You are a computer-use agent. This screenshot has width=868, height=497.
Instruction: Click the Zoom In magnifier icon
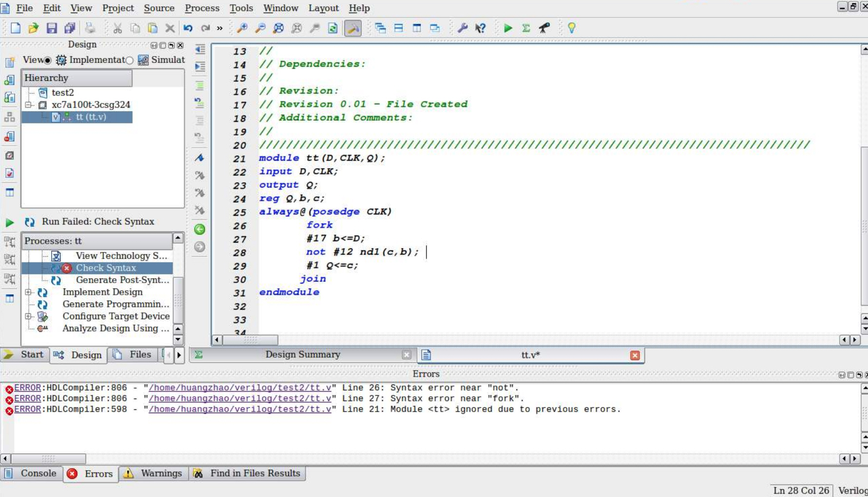[242, 28]
